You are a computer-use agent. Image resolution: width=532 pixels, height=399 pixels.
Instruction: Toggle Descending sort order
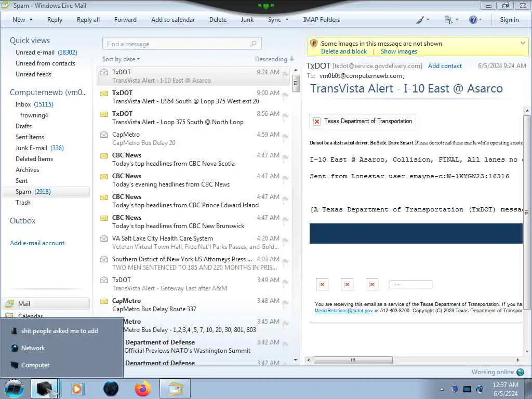(274, 59)
